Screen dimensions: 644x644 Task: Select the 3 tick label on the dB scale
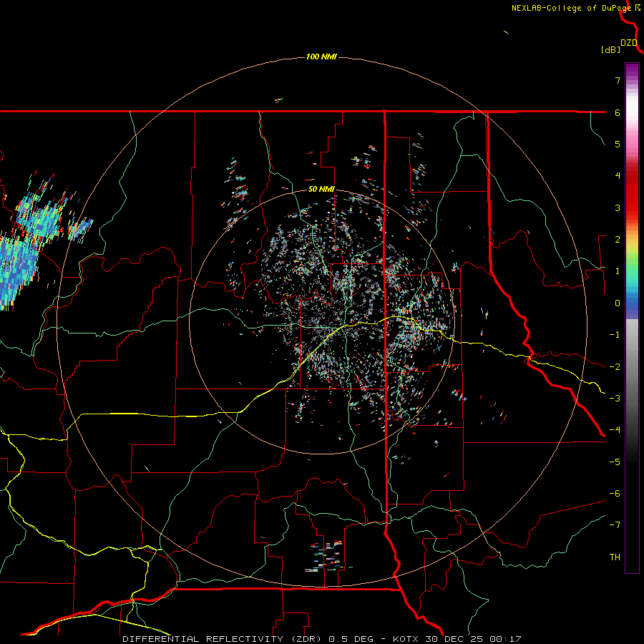coord(618,208)
